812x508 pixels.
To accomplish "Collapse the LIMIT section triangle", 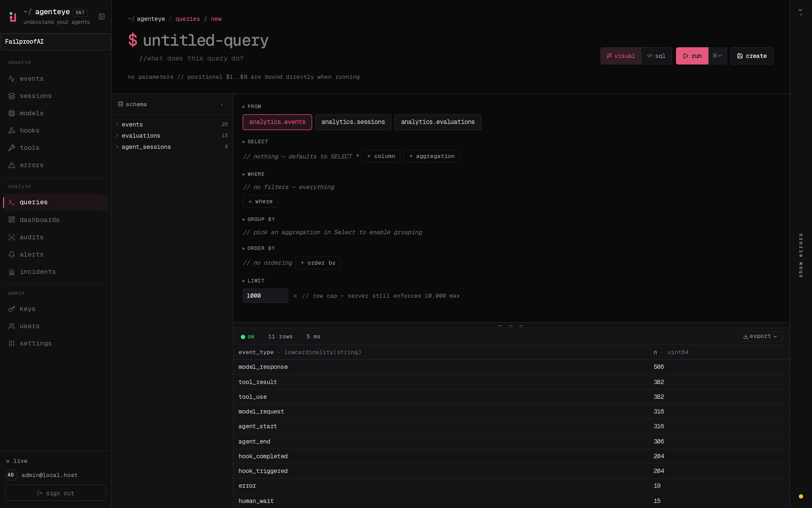I will coord(244,281).
